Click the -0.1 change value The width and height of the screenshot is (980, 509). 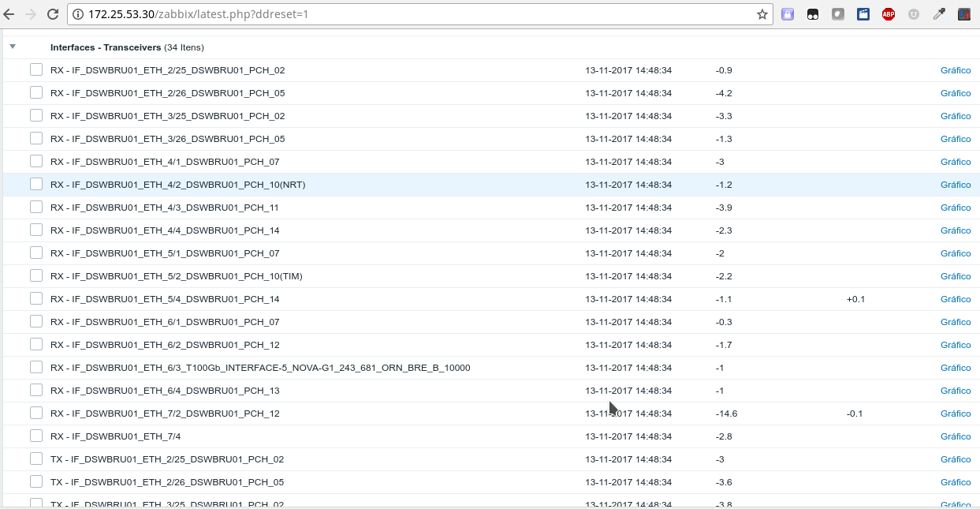(x=855, y=414)
